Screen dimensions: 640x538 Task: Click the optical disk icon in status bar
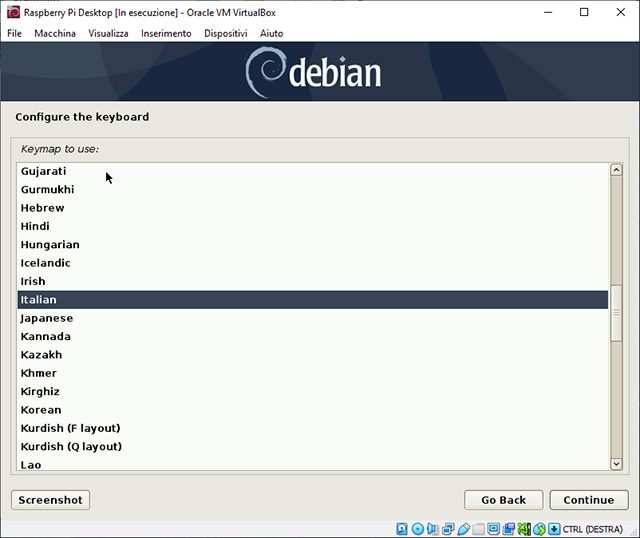(418, 528)
